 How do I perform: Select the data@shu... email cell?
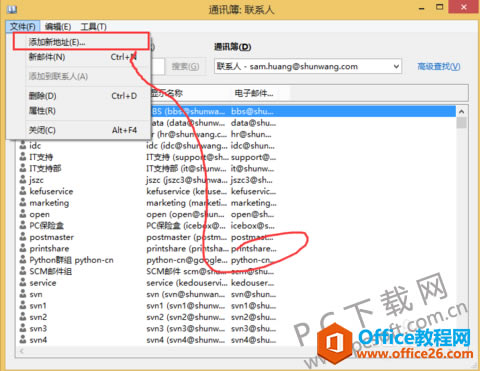[x=253, y=123]
